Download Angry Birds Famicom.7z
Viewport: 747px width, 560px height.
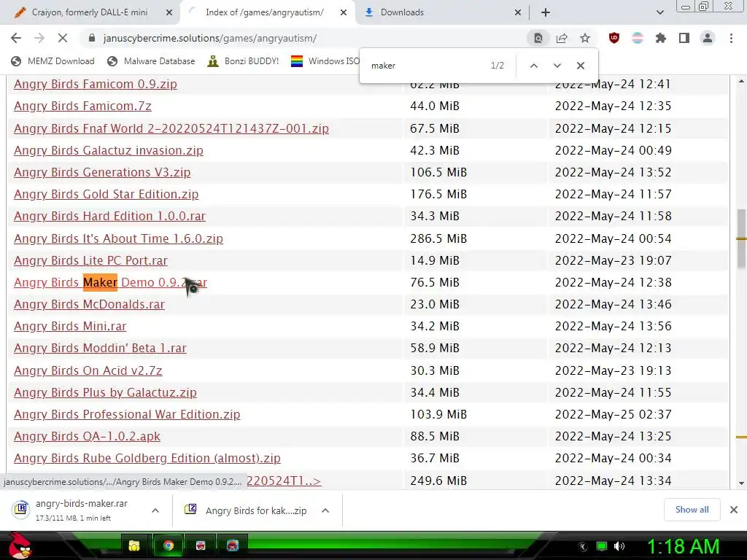coord(82,106)
